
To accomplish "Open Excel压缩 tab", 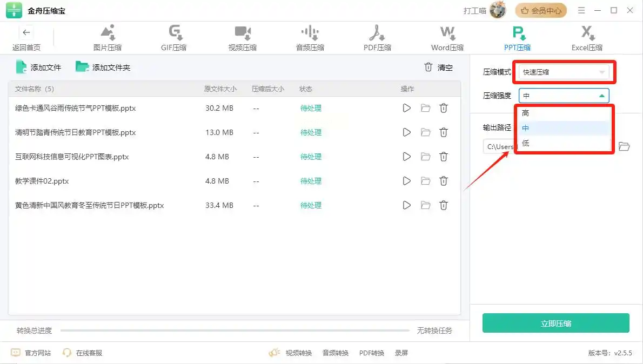I will 587,38.
